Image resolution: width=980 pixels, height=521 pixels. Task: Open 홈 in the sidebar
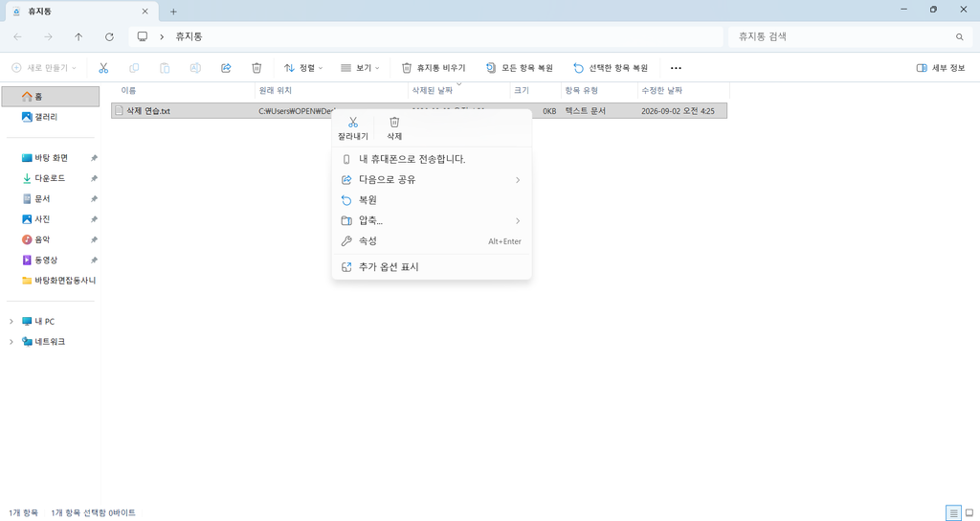pos(50,97)
